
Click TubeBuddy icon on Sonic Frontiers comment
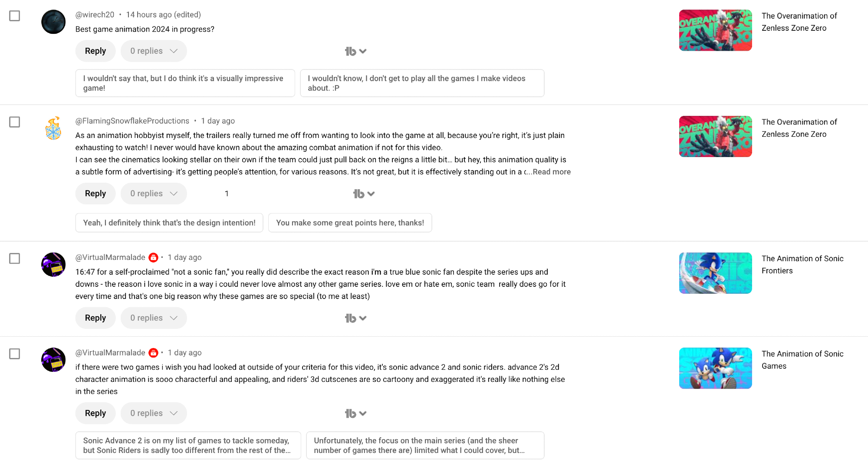pos(351,318)
